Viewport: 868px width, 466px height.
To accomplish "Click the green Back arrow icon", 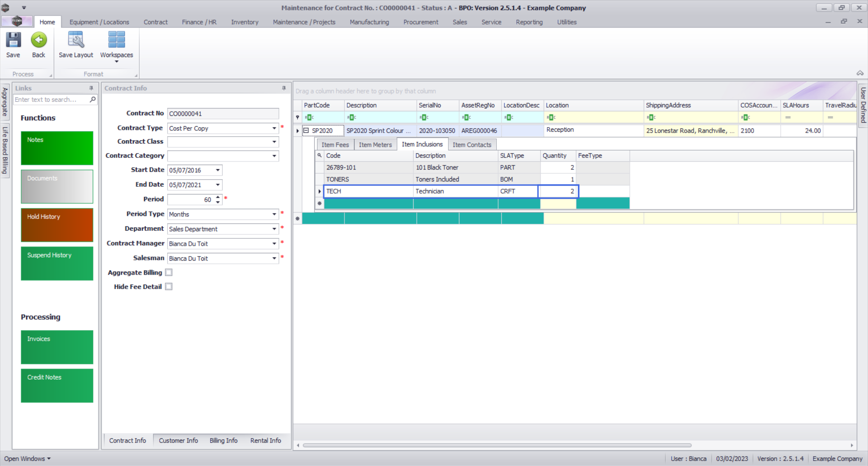I will [39, 40].
